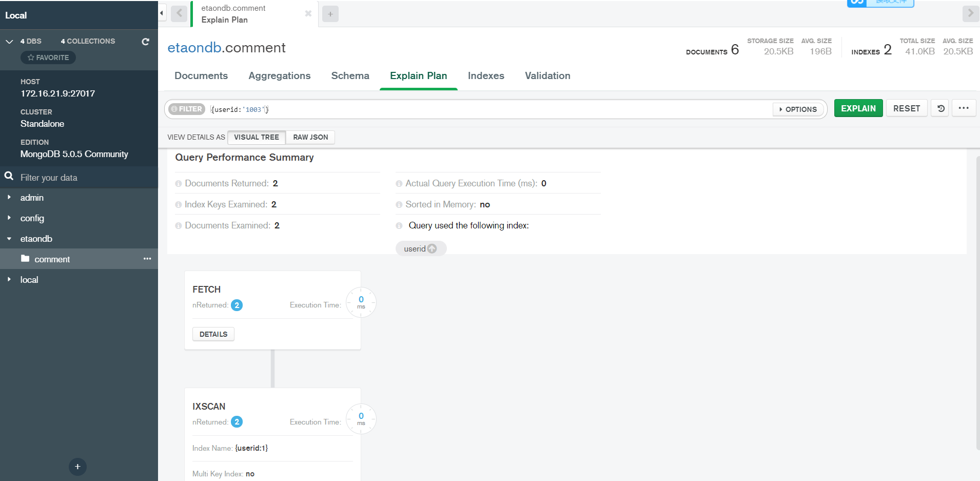This screenshot has width=980, height=481.
Task: Click the Local connection title
Action: click(x=16, y=15)
